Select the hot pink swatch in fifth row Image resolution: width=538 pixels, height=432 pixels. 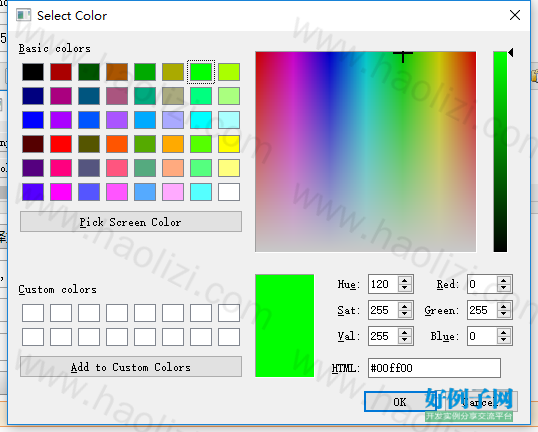[61, 168]
